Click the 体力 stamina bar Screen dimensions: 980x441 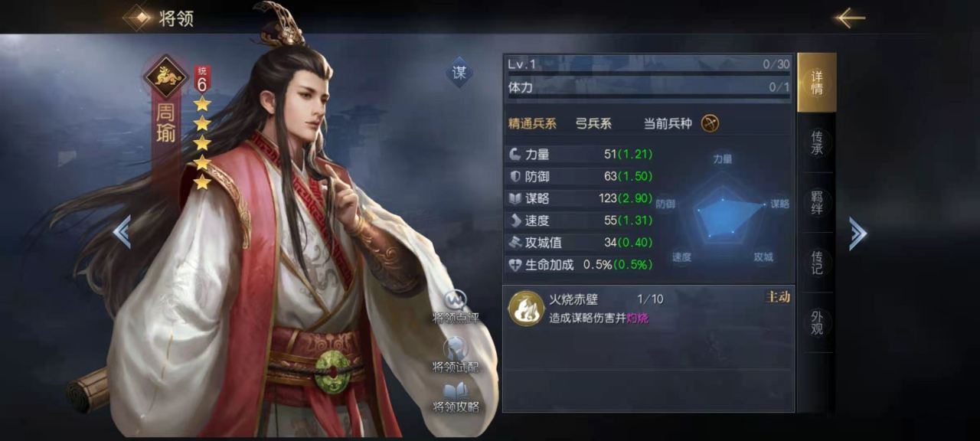pyautogui.click(x=648, y=88)
